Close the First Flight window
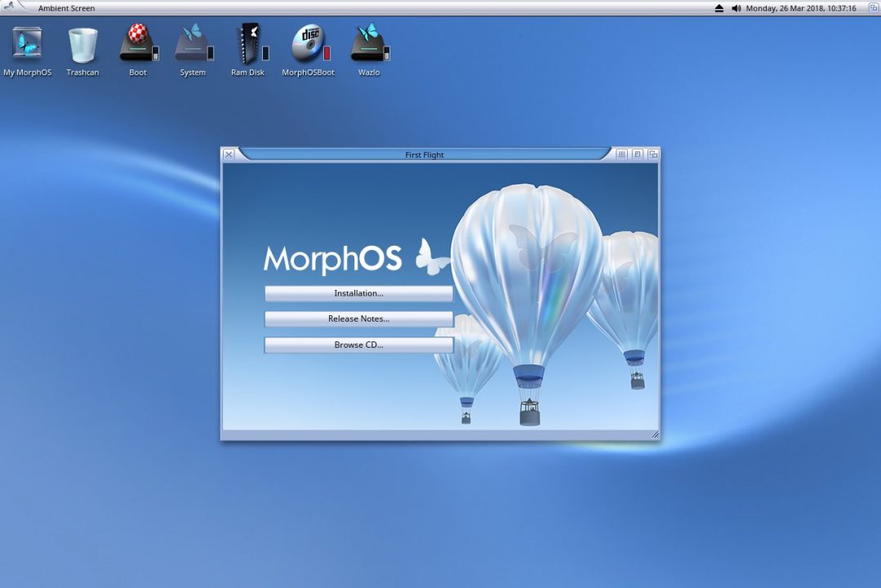The width and height of the screenshot is (881, 588). 229,154
